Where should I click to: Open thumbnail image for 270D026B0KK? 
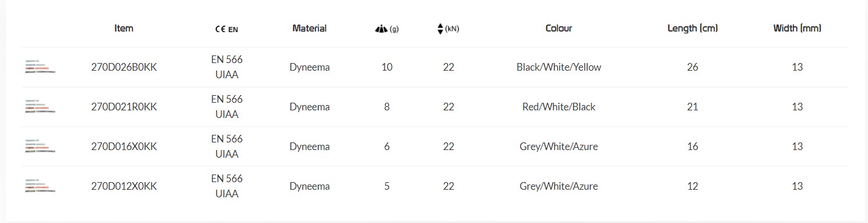click(x=40, y=67)
